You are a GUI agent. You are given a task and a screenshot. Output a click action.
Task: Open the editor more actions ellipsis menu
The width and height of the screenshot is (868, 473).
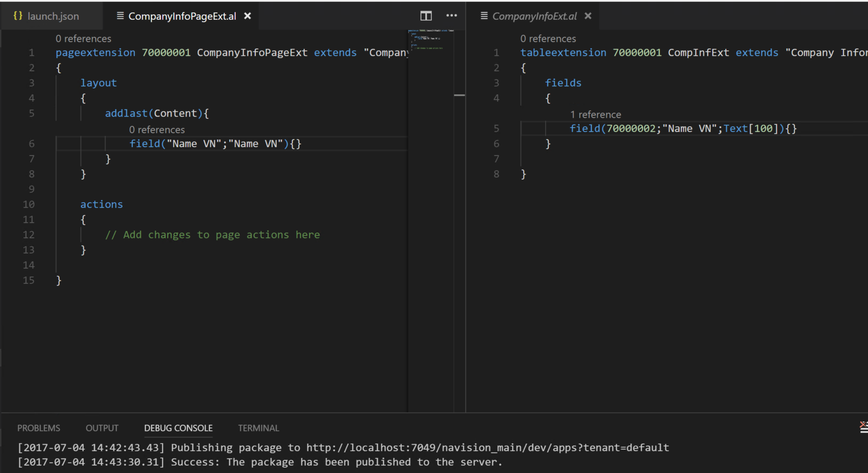click(451, 15)
